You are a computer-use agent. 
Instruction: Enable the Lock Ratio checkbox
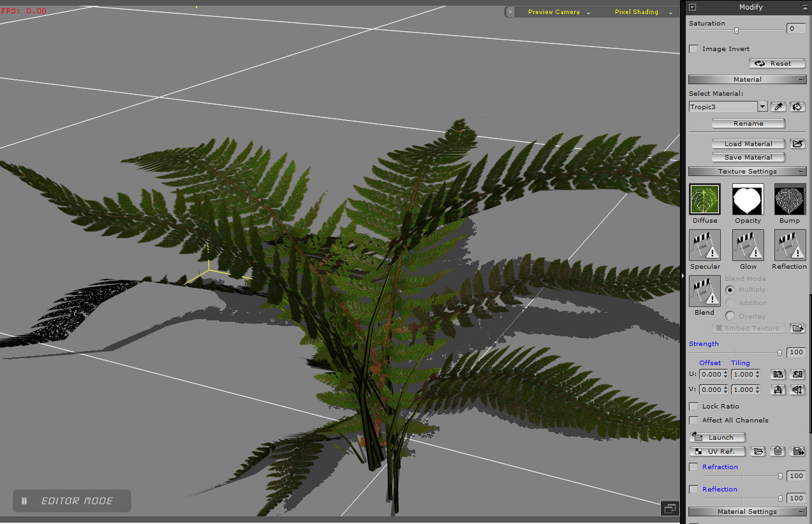pos(693,406)
